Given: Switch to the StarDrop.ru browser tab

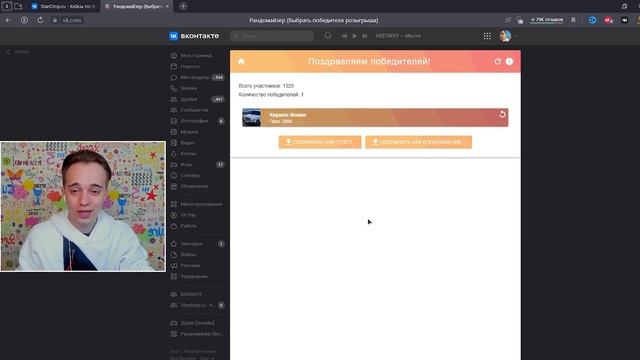Looking at the screenshot, I should tap(64, 6).
